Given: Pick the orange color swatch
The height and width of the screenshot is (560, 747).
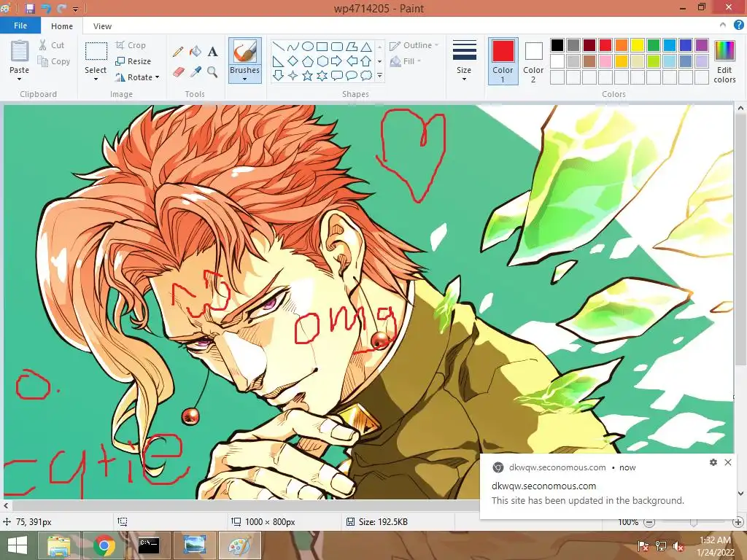Looking at the screenshot, I should tap(622, 45).
